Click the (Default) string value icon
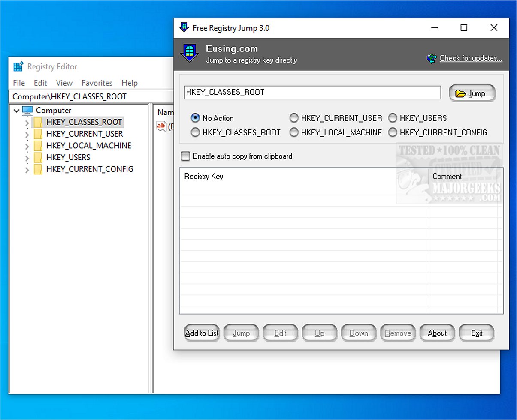This screenshot has height=420, width=517. coord(161,126)
